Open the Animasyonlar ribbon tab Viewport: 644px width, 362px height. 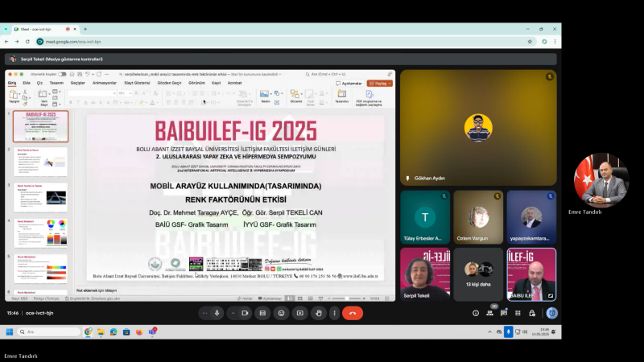click(105, 83)
